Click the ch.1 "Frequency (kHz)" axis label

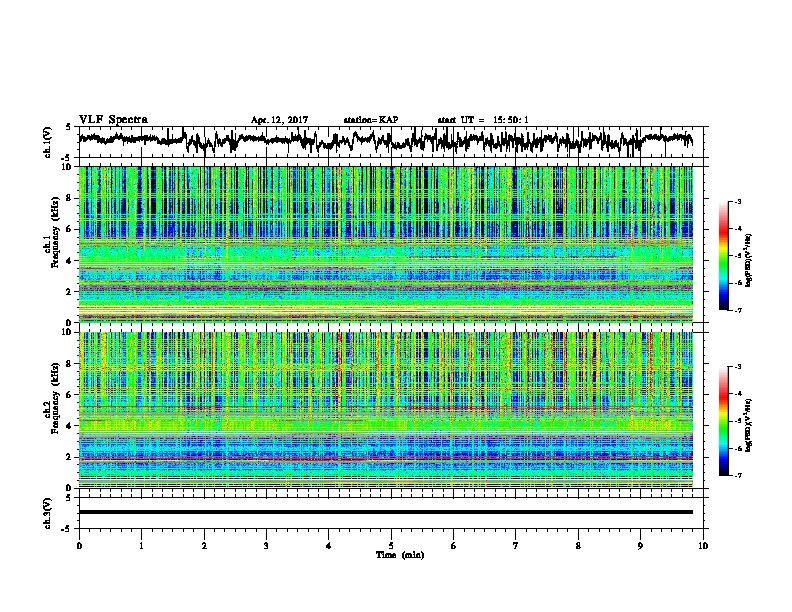pos(53,233)
